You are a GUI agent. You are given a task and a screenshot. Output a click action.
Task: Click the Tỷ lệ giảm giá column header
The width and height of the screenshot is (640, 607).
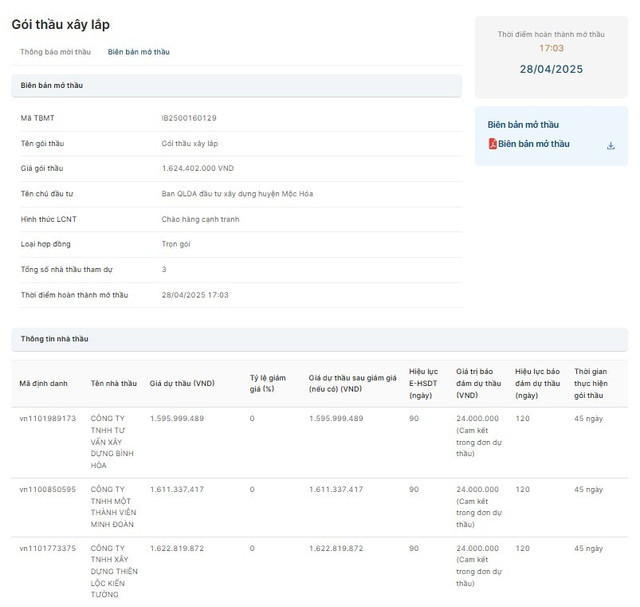click(268, 383)
